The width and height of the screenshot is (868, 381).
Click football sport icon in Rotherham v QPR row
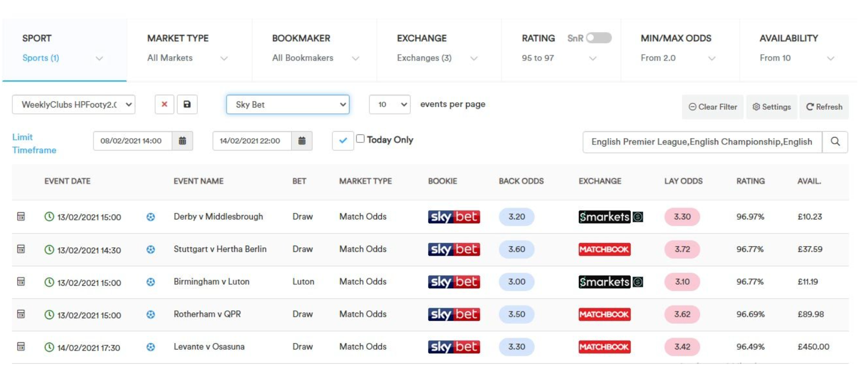[x=151, y=315]
